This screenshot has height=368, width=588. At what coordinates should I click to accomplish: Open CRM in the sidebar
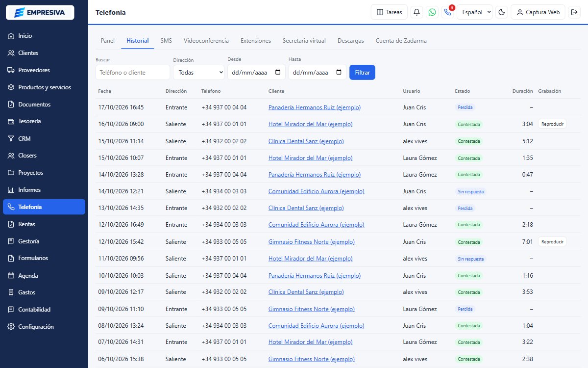(44, 138)
